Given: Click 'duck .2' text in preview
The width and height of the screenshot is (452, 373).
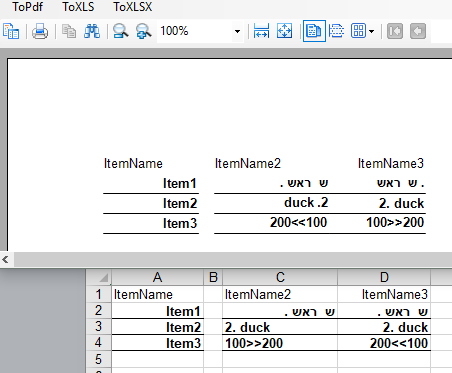Looking at the screenshot, I should click(x=306, y=203).
